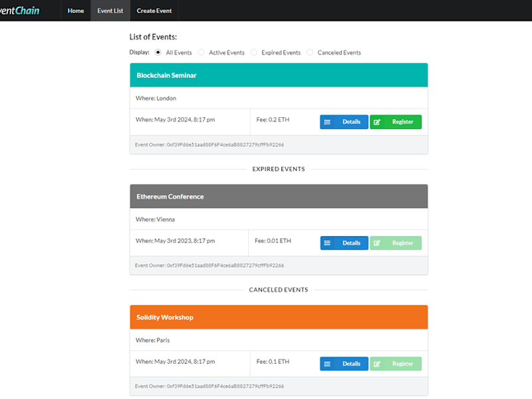Image resolution: width=532 pixels, height=399 pixels.
Task: Click the list icon on Solidity Workshop Details
Action: 327,364
